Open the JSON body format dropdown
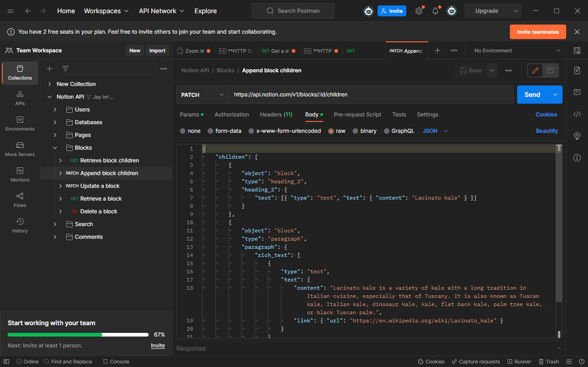588x367 pixels. point(435,131)
